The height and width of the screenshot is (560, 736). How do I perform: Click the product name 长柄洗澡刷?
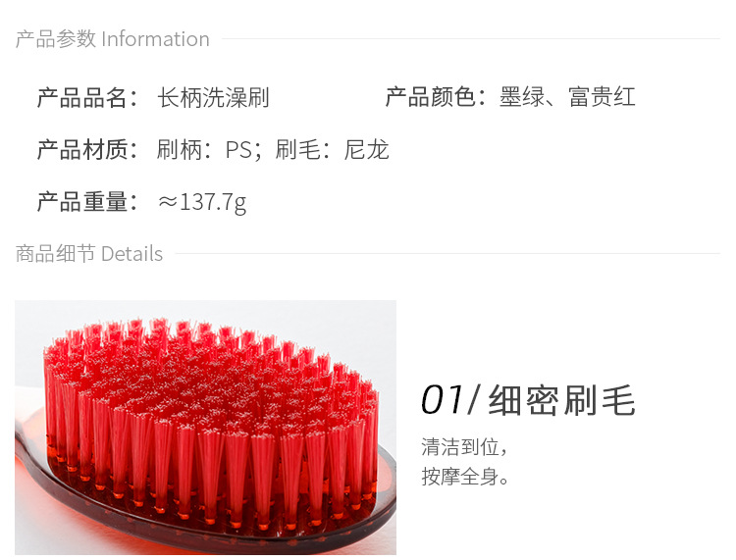213,97
